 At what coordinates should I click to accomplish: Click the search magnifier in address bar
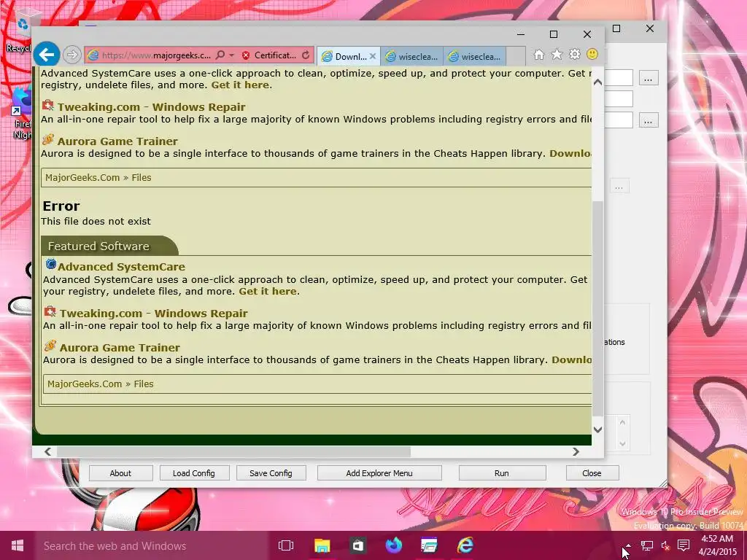pos(220,55)
